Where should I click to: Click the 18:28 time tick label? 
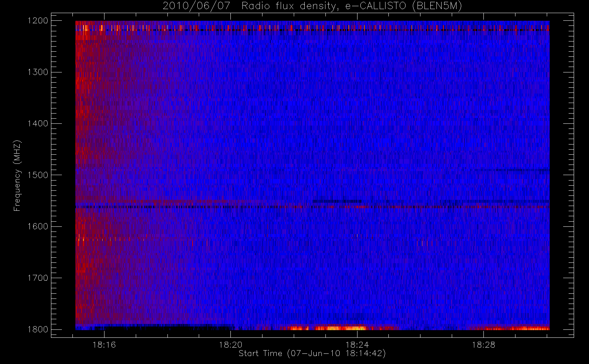(483, 345)
